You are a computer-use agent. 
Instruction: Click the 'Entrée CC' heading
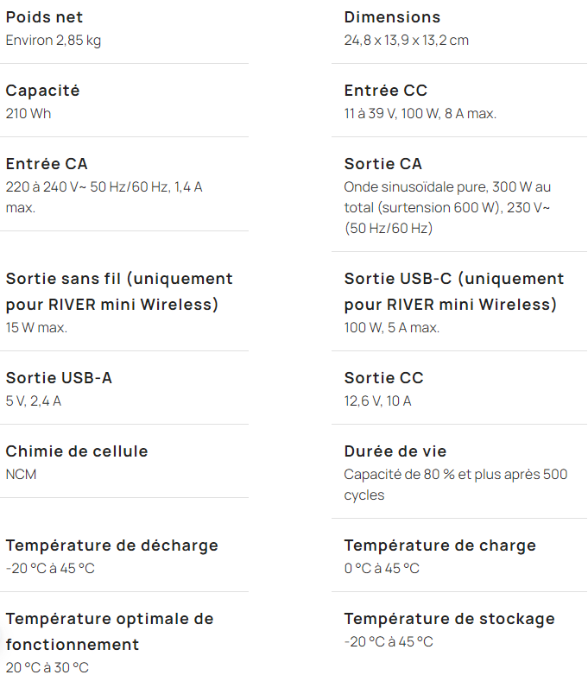click(x=385, y=91)
